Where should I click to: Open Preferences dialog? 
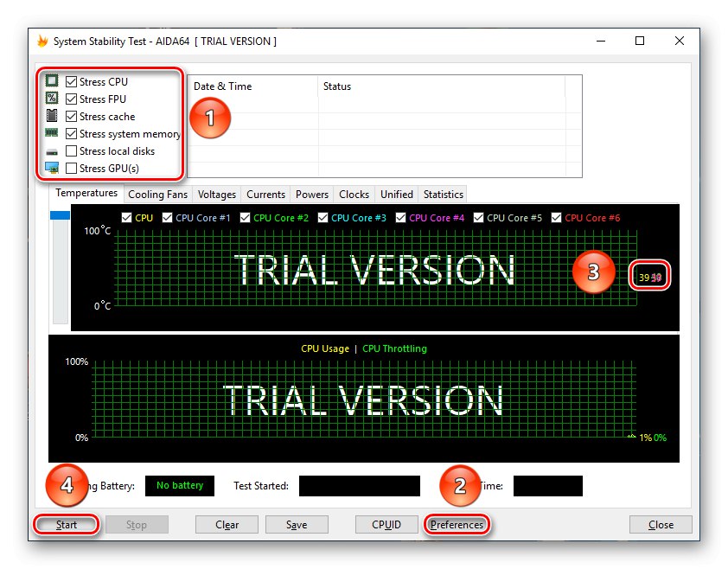pos(457,525)
